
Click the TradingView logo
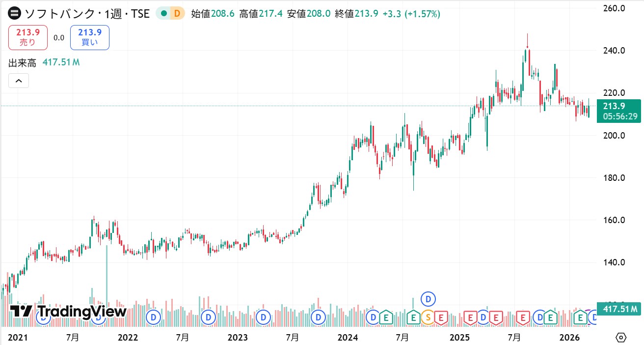(69, 311)
